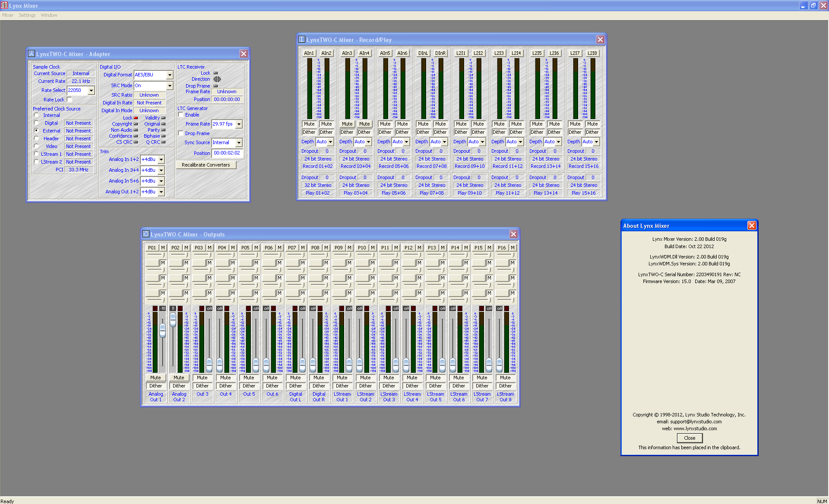
Task: Select LStream 1 as preferred clock source
Action: (36, 154)
